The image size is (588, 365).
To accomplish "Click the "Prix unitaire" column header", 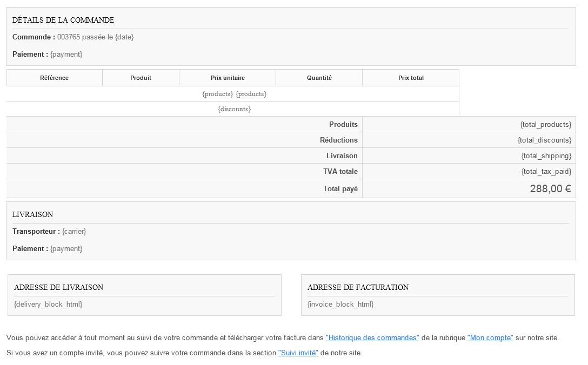I will click(228, 78).
